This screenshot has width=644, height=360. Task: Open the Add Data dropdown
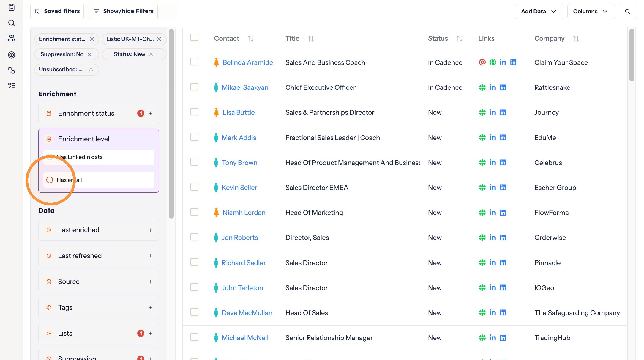[x=539, y=11]
